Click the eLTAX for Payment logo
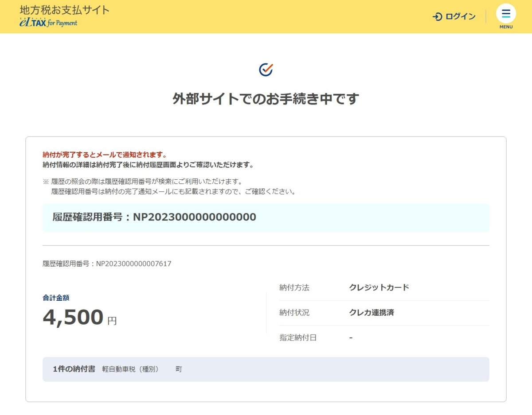 point(48,23)
